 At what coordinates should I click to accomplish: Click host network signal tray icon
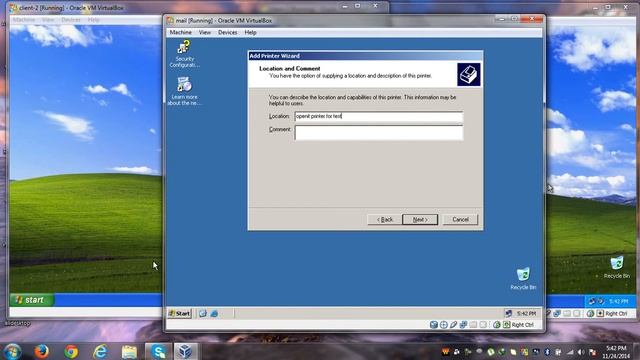[570, 352]
